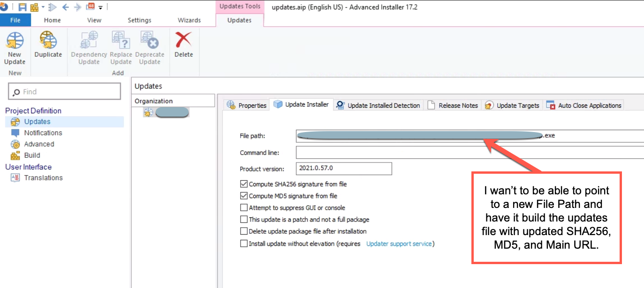Open the Updater support service link
The height and width of the screenshot is (288, 644).
pyautogui.click(x=399, y=244)
